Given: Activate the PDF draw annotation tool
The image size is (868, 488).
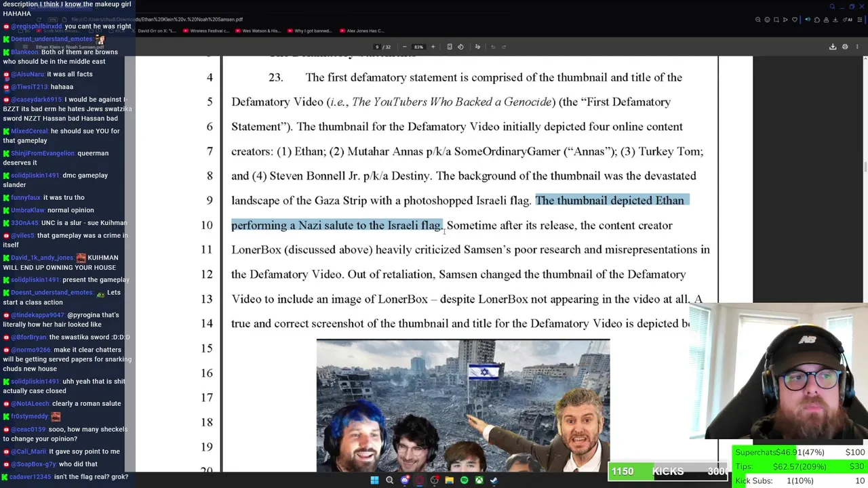Looking at the screenshot, I should click(x=477, y=47).
